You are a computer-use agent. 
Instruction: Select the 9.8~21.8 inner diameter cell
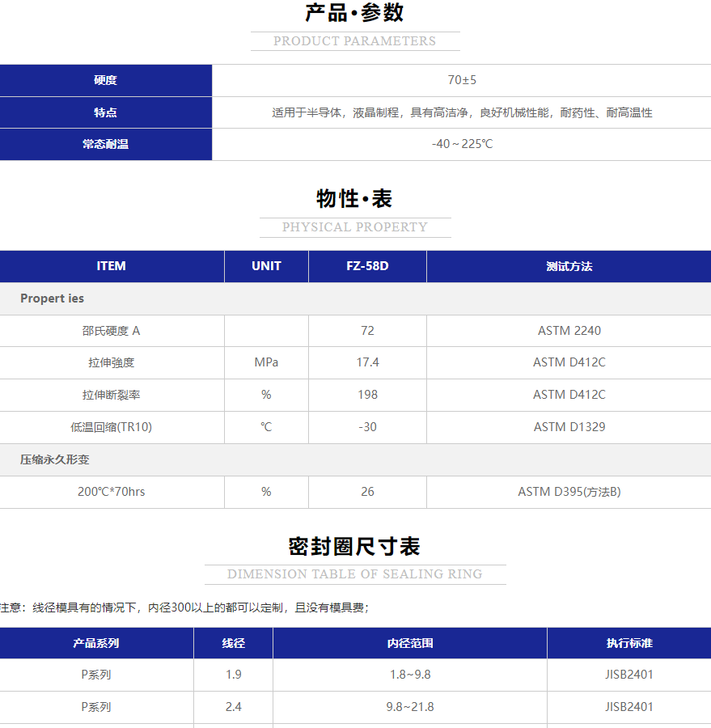pos(410,707)
